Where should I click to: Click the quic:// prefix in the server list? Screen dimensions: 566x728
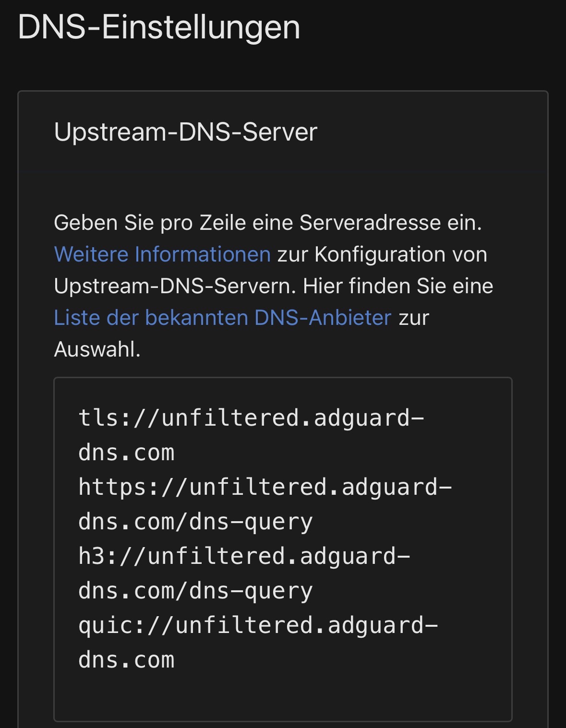pos(112,625)
